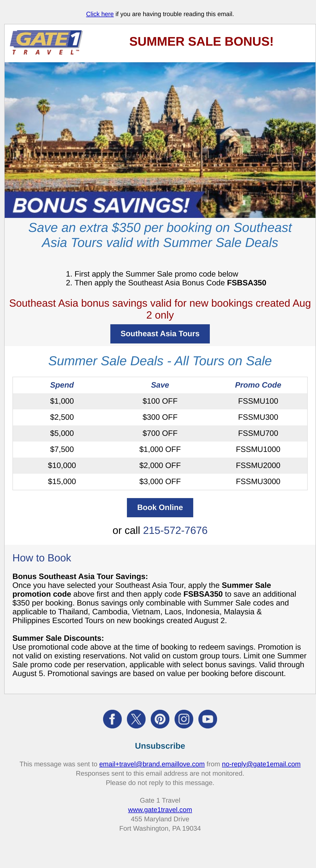This screenshot has height=868, width=316.
Task: Open the Instagram social icon
Action: 184,719
